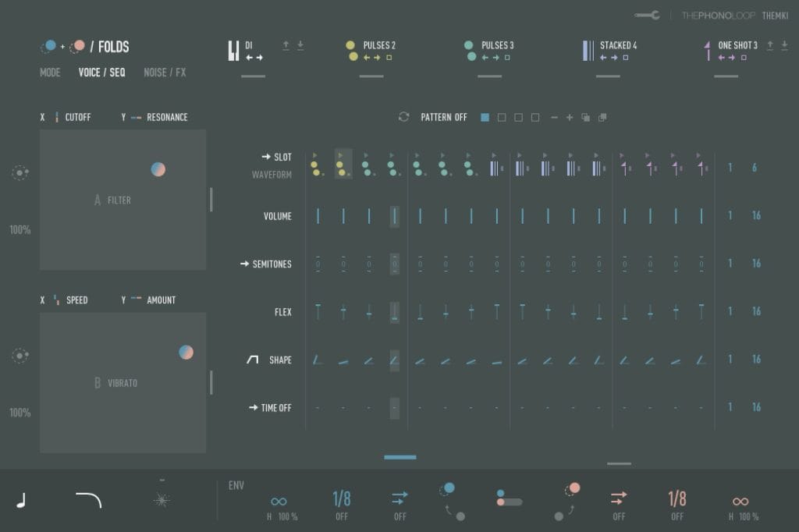
Task: Click the blue infinity envelope icon
Action: pyautogui.click(x=279, y=501)
